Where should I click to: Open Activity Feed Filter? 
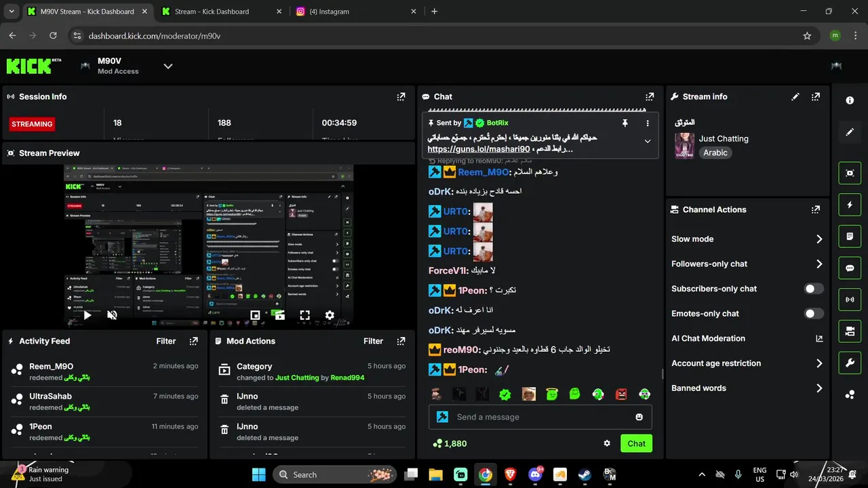[166, 342]
